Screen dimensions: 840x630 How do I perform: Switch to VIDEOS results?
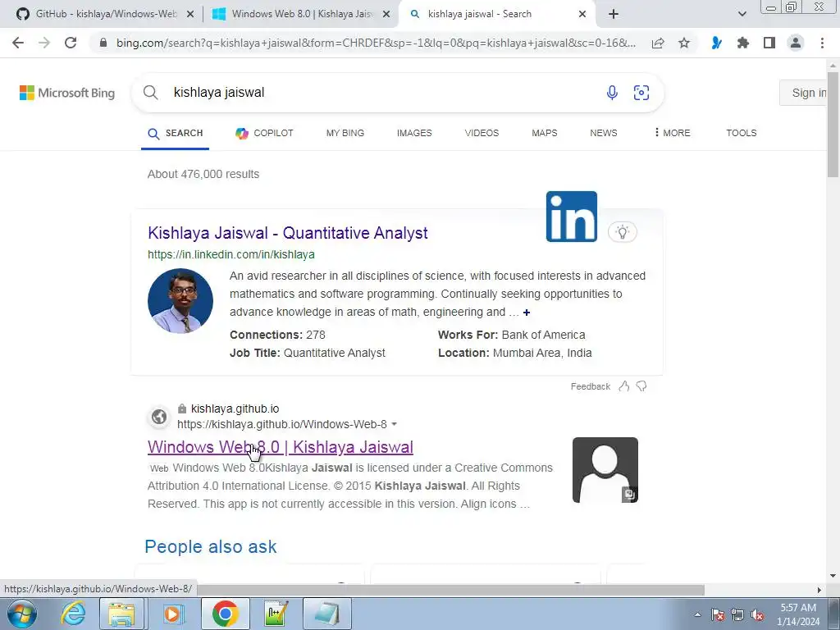point(482,133)
